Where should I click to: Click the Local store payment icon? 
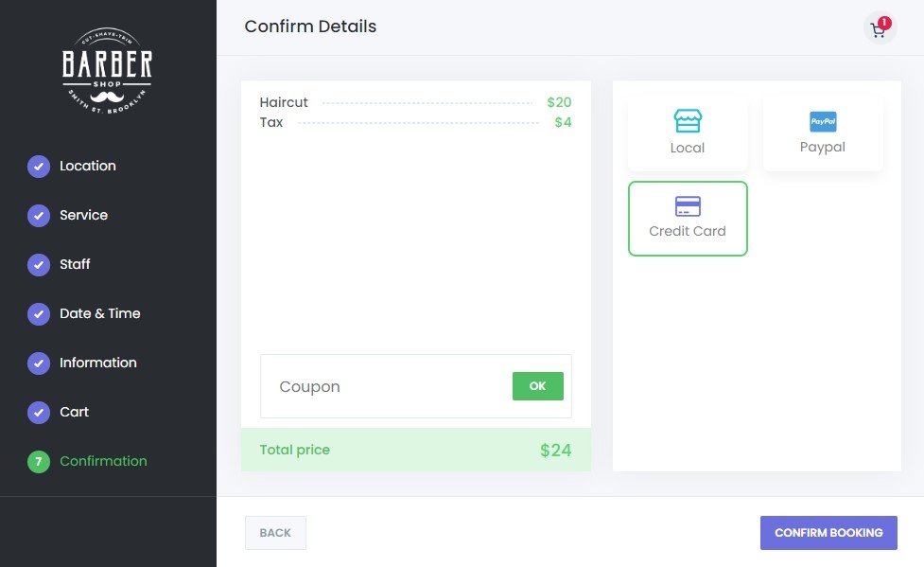(688, 120)
